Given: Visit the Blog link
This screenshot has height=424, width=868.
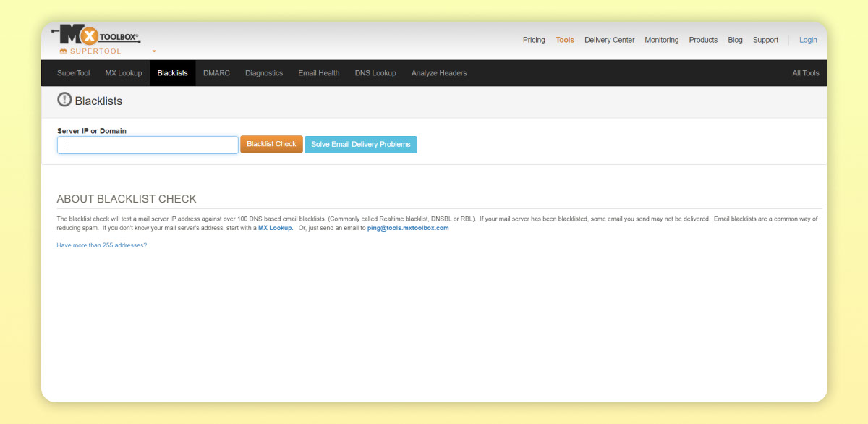Looking at the screenshot, I should click(x=735, y=40).
